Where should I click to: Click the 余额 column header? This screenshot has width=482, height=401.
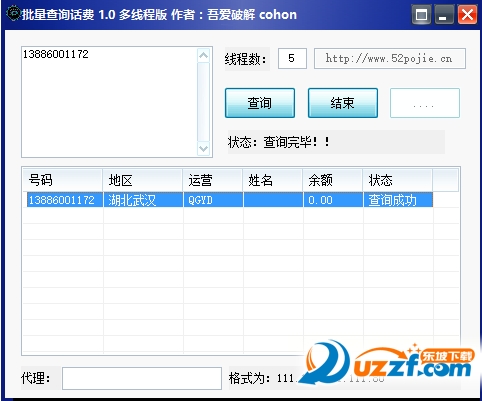(x=333, y=180)
